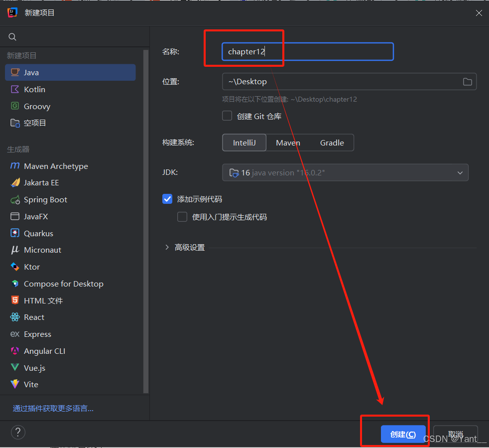Image resolution: width=489 pixels, height=448 pixels.
Task: Select the Angular CLI shield icon
Action: [x=15, y=351]
